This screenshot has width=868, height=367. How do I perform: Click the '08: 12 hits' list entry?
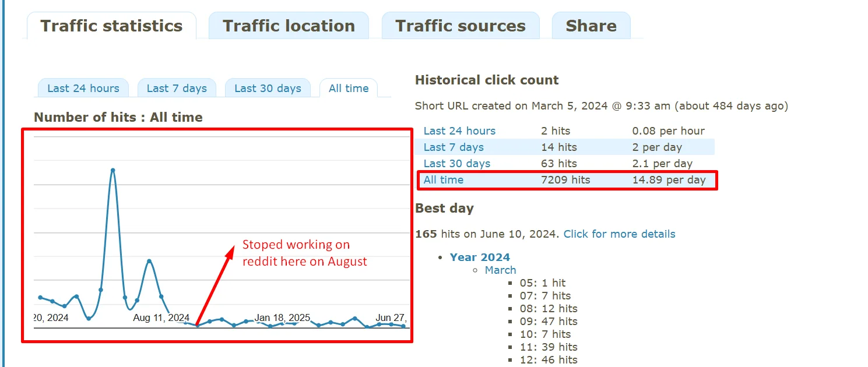point(549,309)
